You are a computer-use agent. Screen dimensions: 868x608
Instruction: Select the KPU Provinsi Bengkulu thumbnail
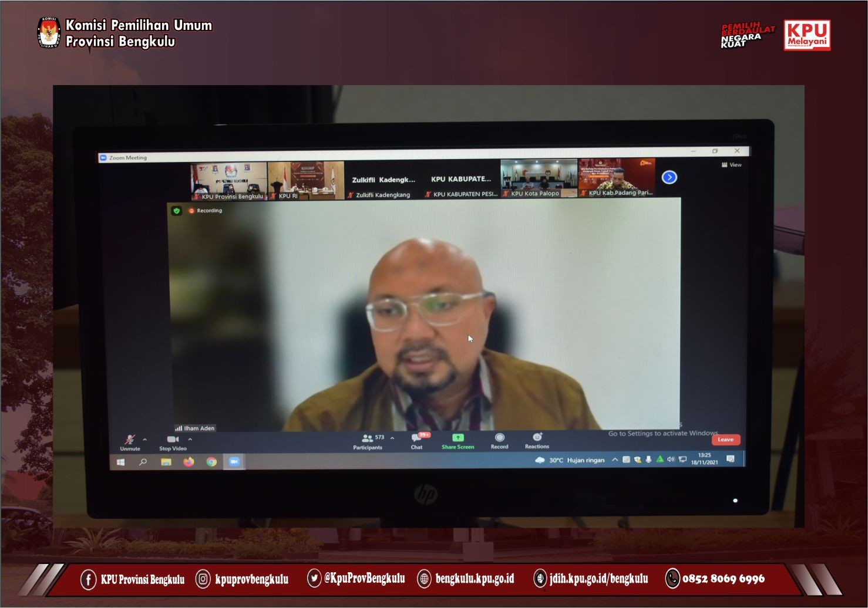[228, 181]
